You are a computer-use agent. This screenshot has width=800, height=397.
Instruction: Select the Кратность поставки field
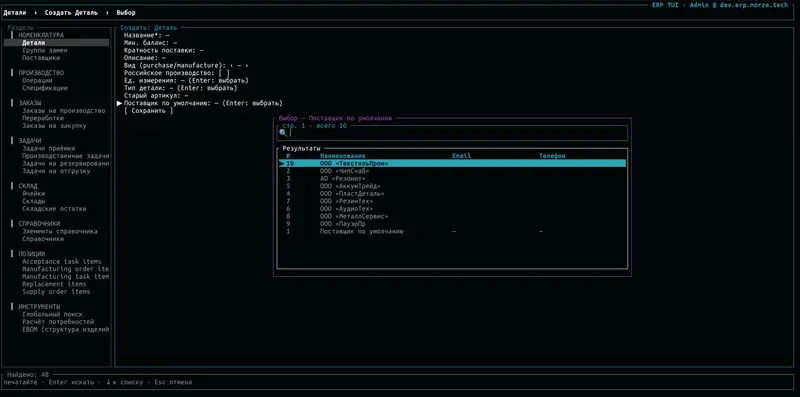click(x=164, y=51)
